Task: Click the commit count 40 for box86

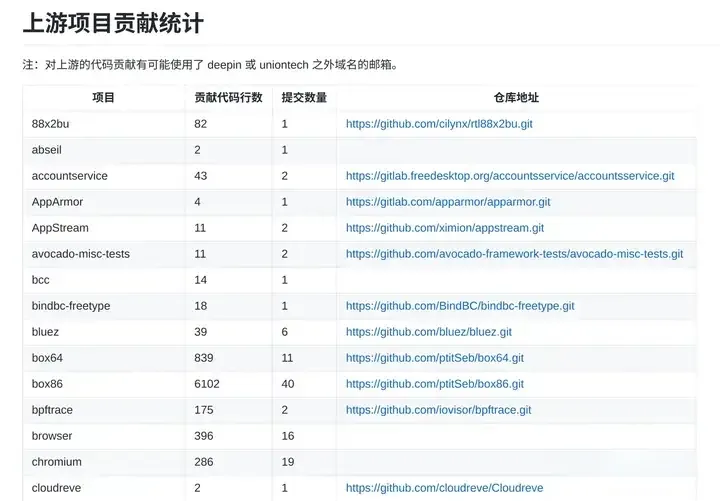Action: [288, 384]
